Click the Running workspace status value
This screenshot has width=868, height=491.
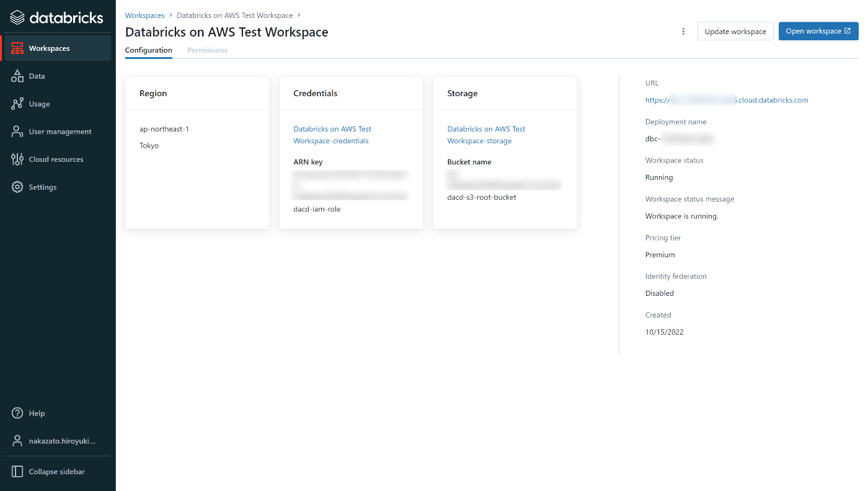(659, 177)
